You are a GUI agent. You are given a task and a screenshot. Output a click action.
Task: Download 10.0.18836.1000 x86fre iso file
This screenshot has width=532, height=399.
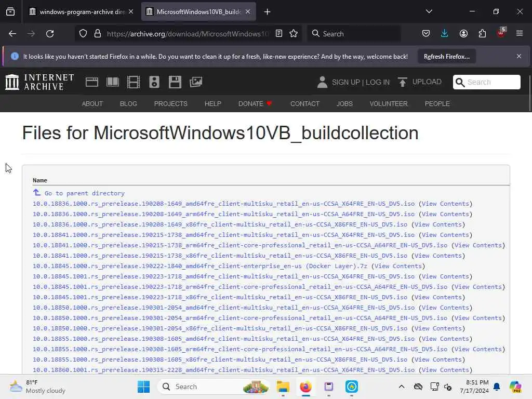[x=220, y=224]
